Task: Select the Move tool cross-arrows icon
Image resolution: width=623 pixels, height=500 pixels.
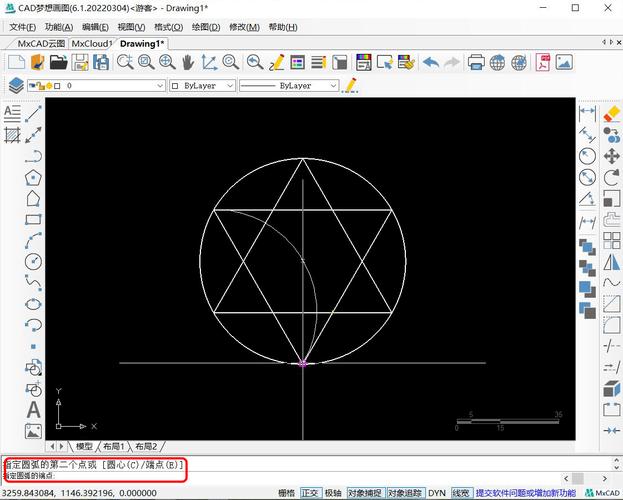Action: 611,156
